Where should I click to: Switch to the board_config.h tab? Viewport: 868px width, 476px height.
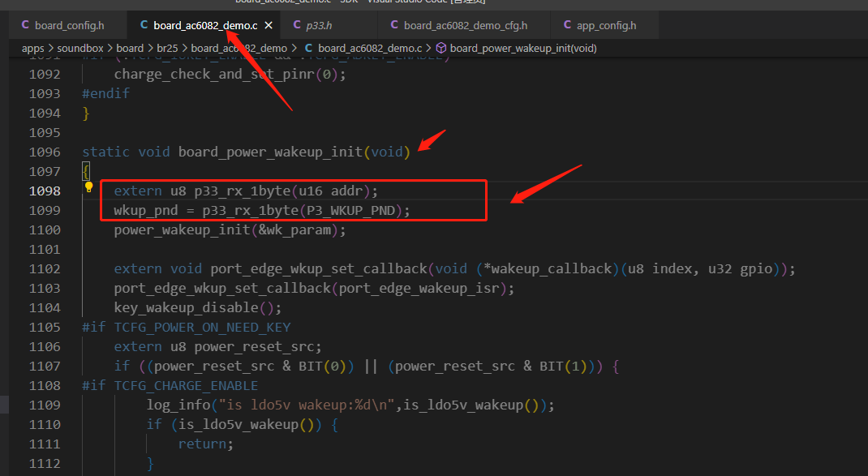(x=69, y=25)
